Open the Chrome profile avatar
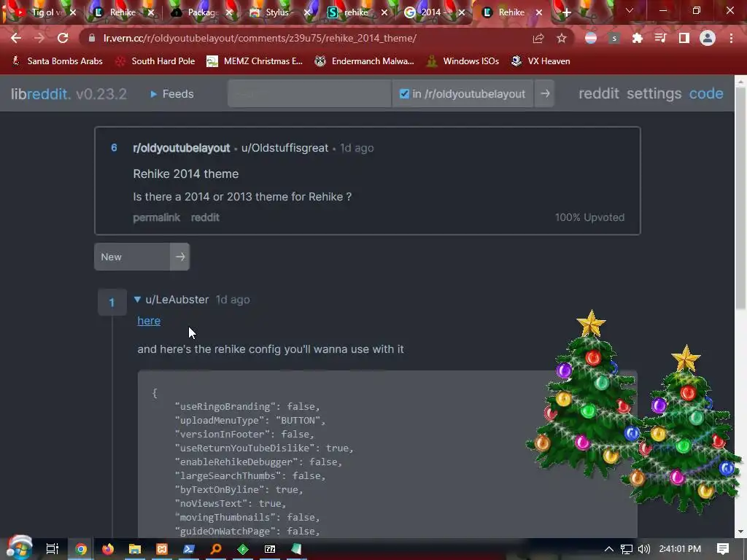 click(708, 38)
